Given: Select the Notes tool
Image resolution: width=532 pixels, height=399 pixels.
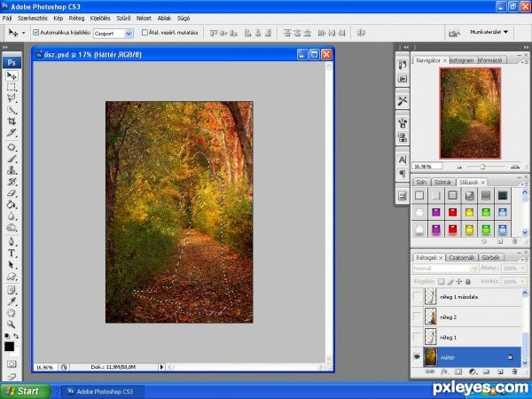Looking at the screenshot, I should 12,291.
